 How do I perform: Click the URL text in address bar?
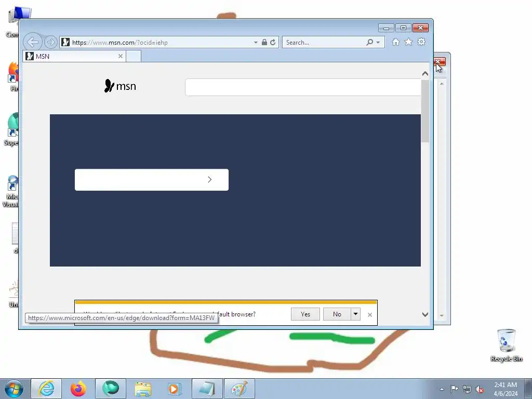(120, 43)
